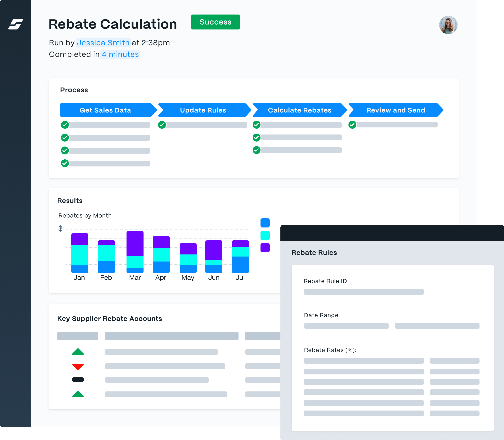Viewport: 504px width, 440px height.
Task: Click the 4 minutes link
Action: coord(120,54)
